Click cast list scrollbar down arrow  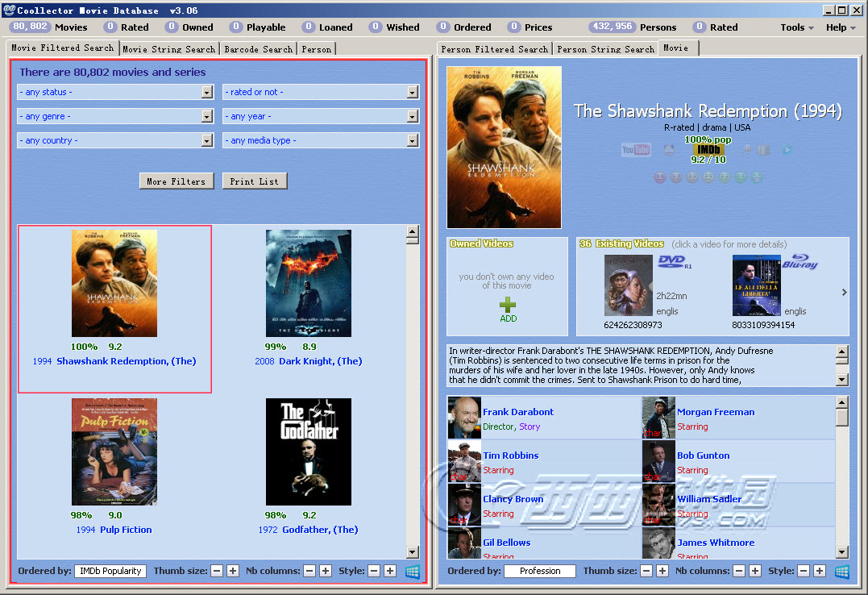click(x=842, y=551)
